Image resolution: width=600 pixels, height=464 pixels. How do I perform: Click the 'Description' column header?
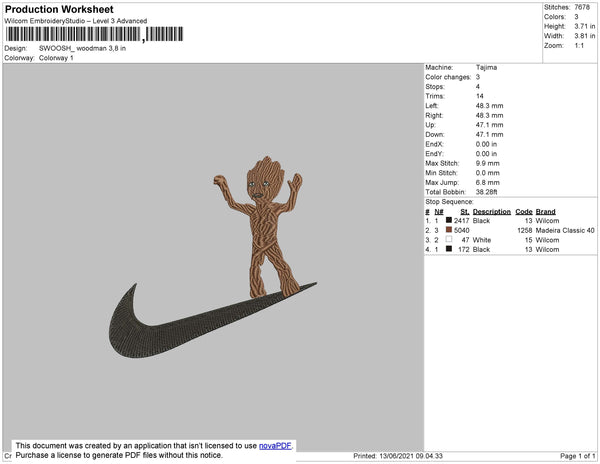click(492, 212)
